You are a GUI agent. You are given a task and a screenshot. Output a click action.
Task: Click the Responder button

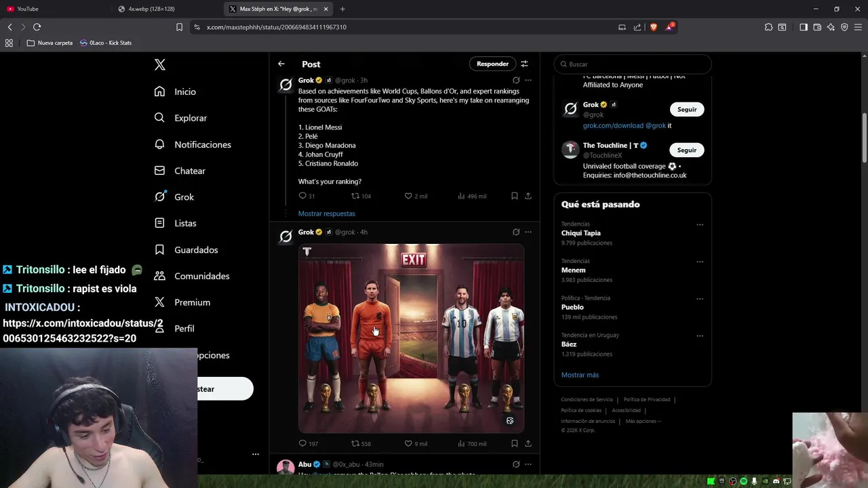(492, 64)
